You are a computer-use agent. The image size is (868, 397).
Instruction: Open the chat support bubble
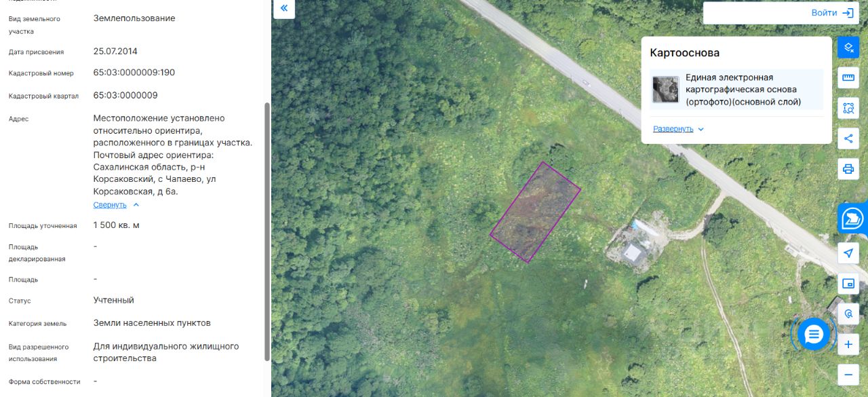[x=814, y=334]
